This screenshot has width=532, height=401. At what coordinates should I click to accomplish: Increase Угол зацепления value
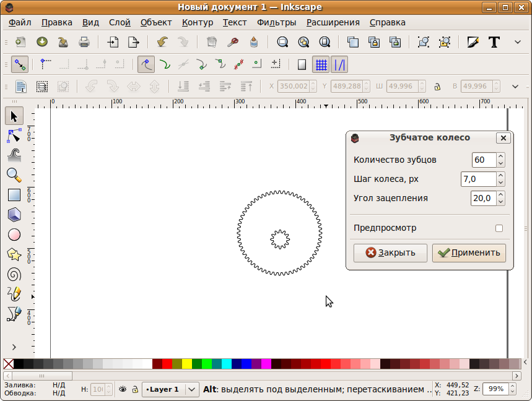(501, 194)
